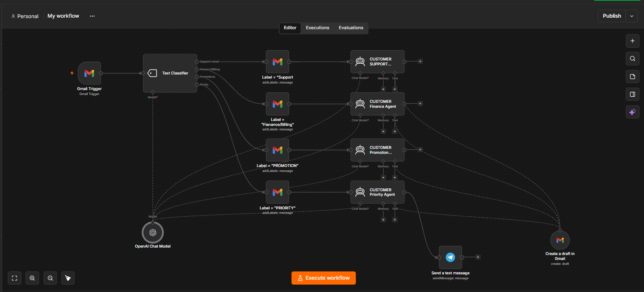Image resolution: width=644 pixels, height=292 pixels.
Task: Add a sticky note with the note icon
Action: 632,76
